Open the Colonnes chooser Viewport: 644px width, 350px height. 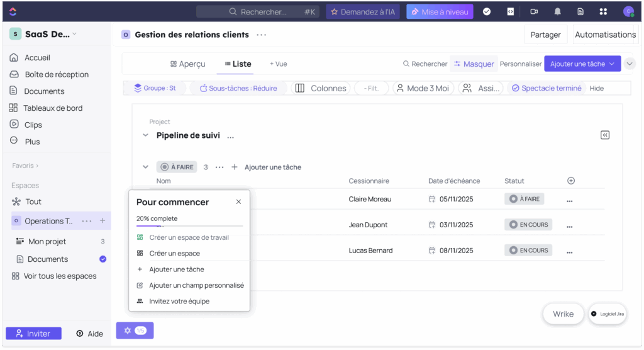pyautogui.click(x=321, y=88)
